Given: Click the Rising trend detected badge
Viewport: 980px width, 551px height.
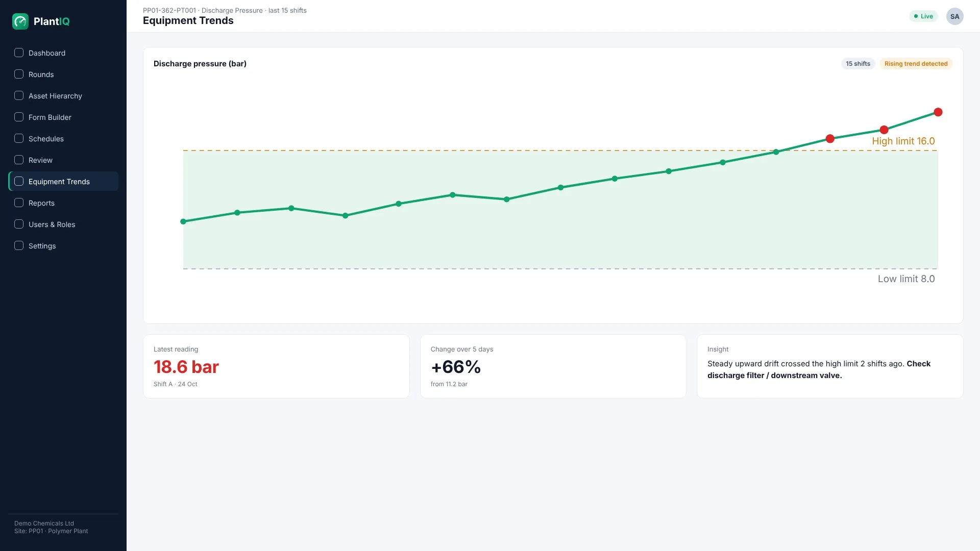Looking at the screenshot, I should 916,64.
